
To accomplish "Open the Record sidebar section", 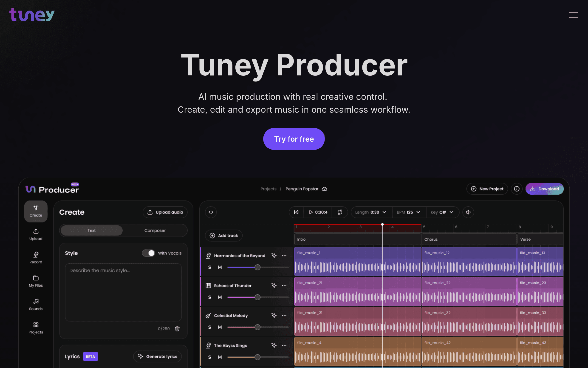I will coord(36,258).
